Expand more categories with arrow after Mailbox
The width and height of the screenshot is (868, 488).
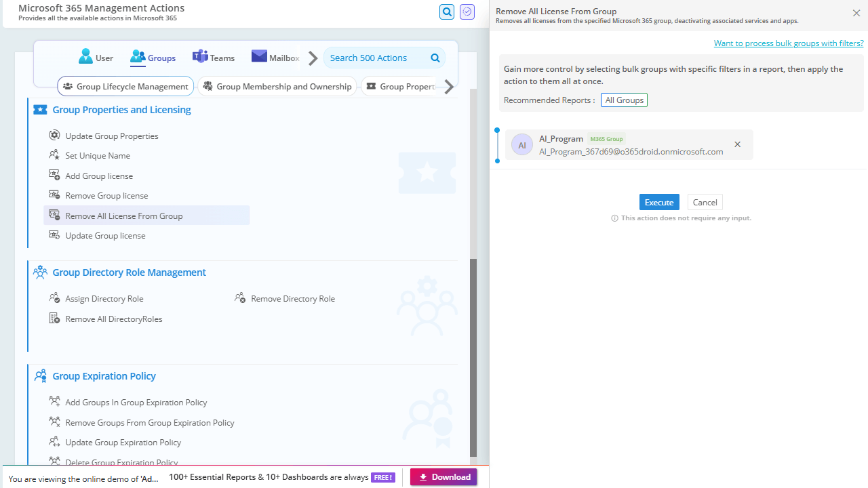pos(313,58)
